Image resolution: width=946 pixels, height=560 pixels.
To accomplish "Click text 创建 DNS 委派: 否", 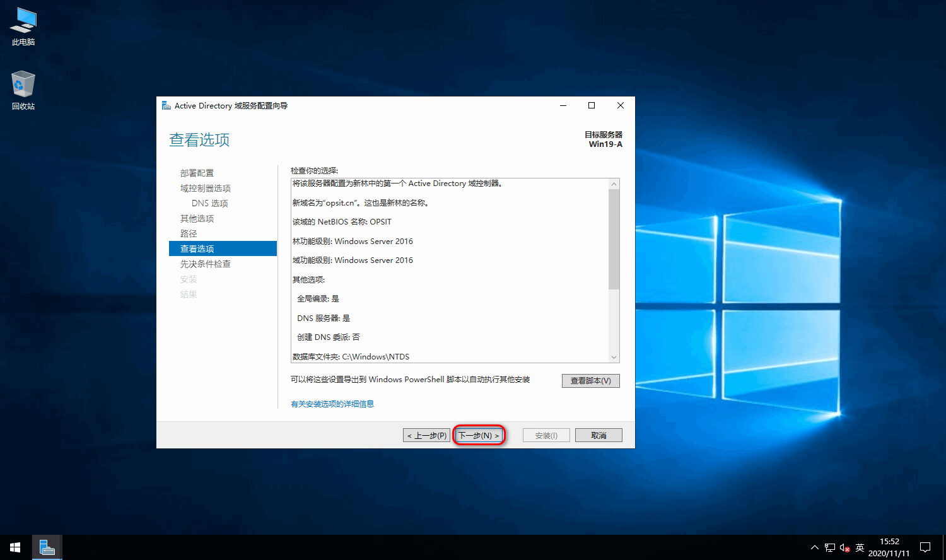I will tap(329, 337).
